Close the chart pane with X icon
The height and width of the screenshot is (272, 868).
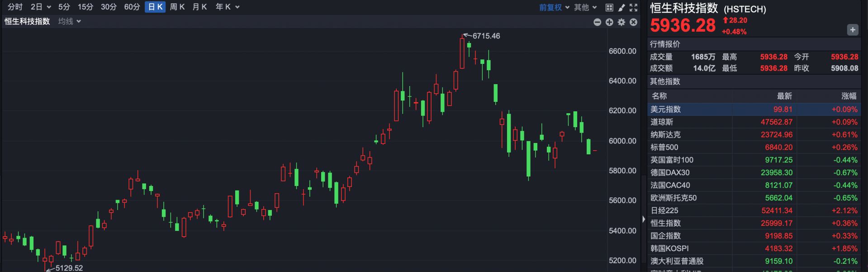point(633,22)
